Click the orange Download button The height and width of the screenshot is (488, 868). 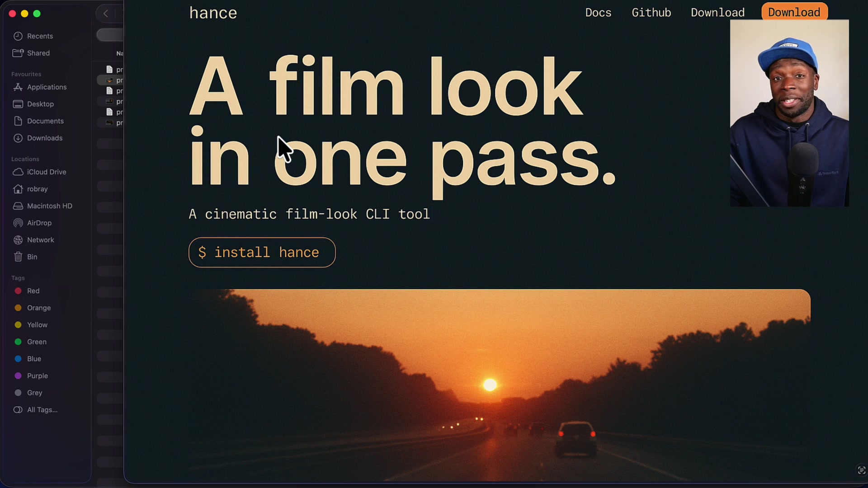pos(794,12)
